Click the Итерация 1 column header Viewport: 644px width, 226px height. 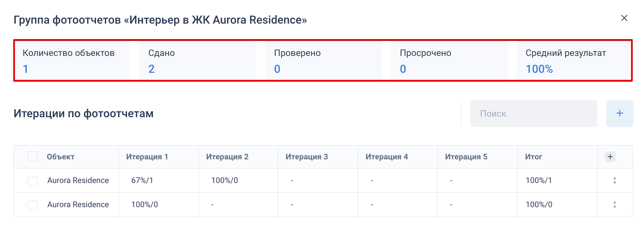(147, 157)
